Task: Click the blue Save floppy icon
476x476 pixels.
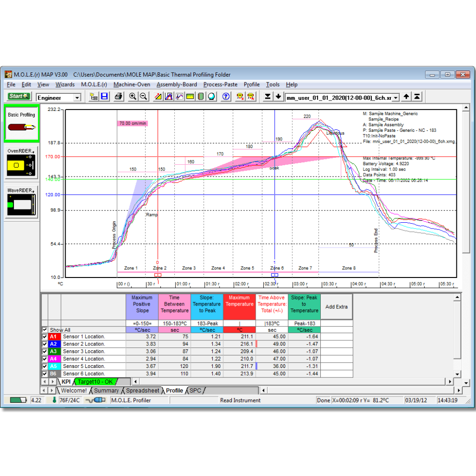Action: coord(104,97)
